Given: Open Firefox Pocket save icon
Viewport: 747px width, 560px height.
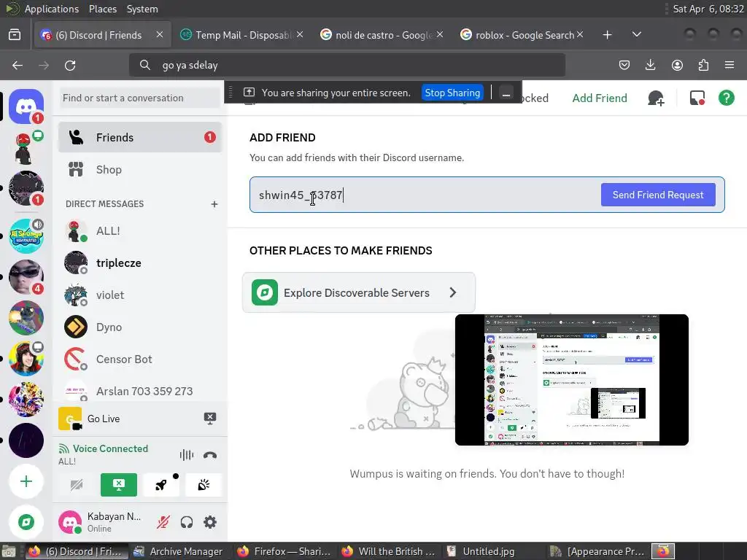Looking at the screenshot, I should coord(624,65).
